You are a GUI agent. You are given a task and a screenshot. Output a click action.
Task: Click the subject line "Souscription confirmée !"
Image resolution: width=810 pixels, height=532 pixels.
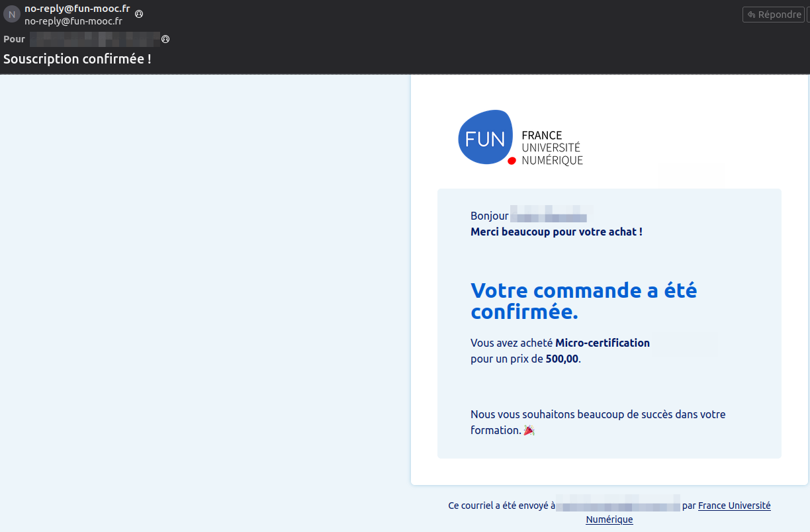pos(77,58)
